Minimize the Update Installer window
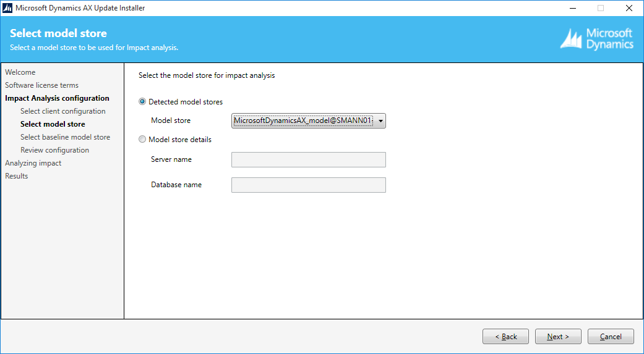This screenshot has width=644, height=354. point(572,8)
